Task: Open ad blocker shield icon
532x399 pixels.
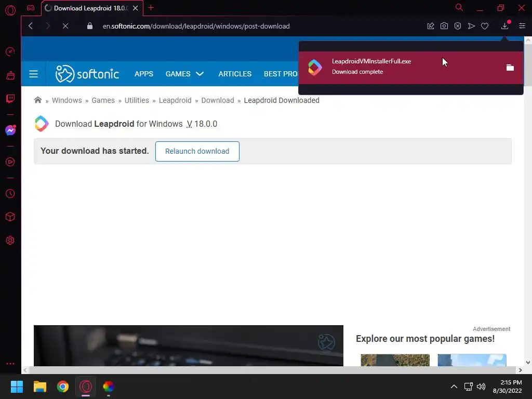Action: point(458,26)
